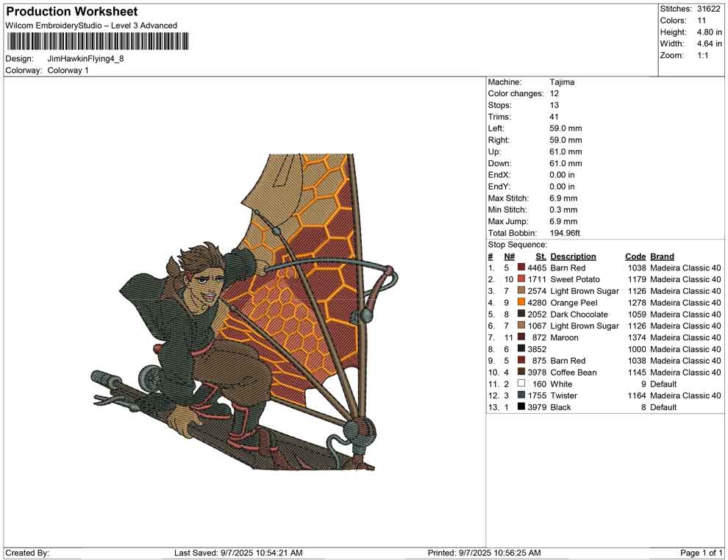Select the "Last Saved: 9/7/2025 10:54:21 AM" text
The width and height of the screenshot is (728, 560).
239,553
